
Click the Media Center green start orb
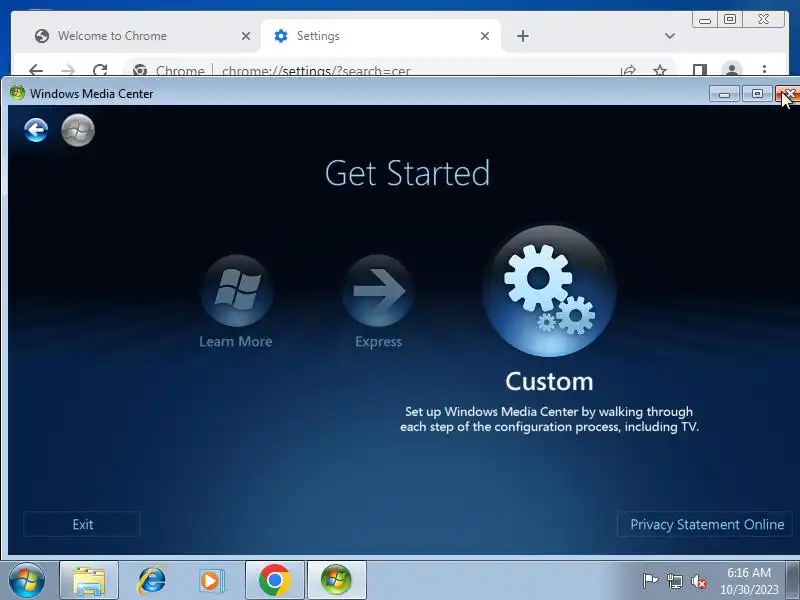[x=78, y=130]
